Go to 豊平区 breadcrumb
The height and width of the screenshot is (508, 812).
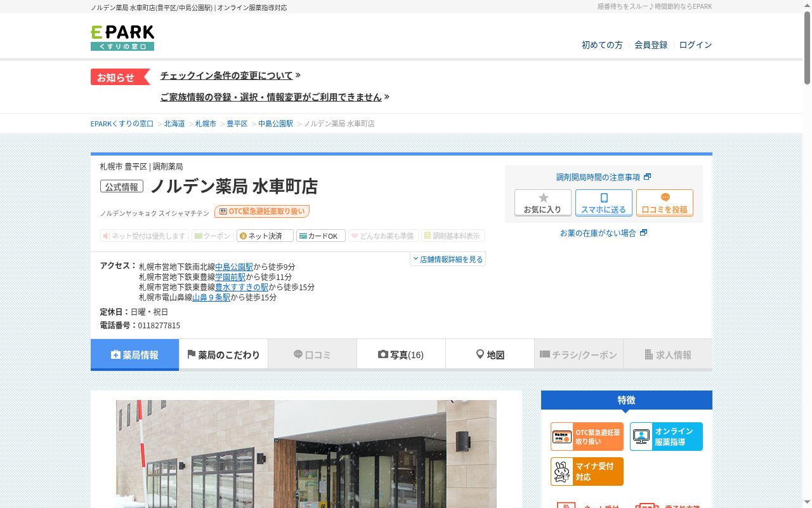tap(237, 124)
